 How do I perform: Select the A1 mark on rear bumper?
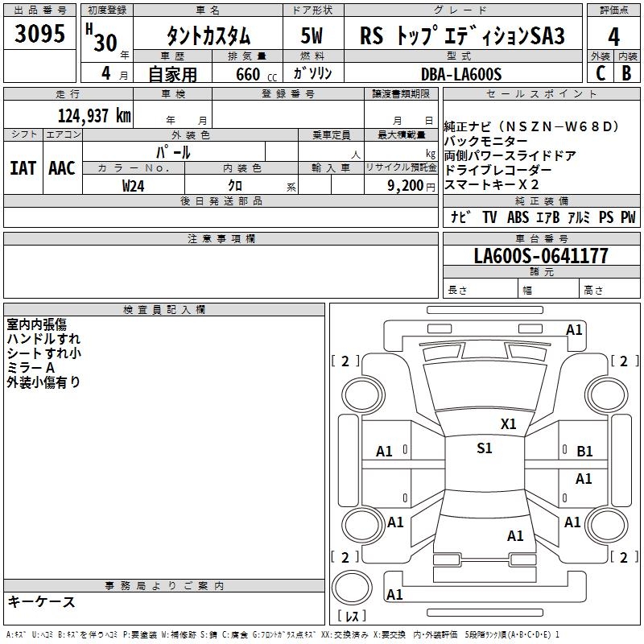click(x=394, y=594)
